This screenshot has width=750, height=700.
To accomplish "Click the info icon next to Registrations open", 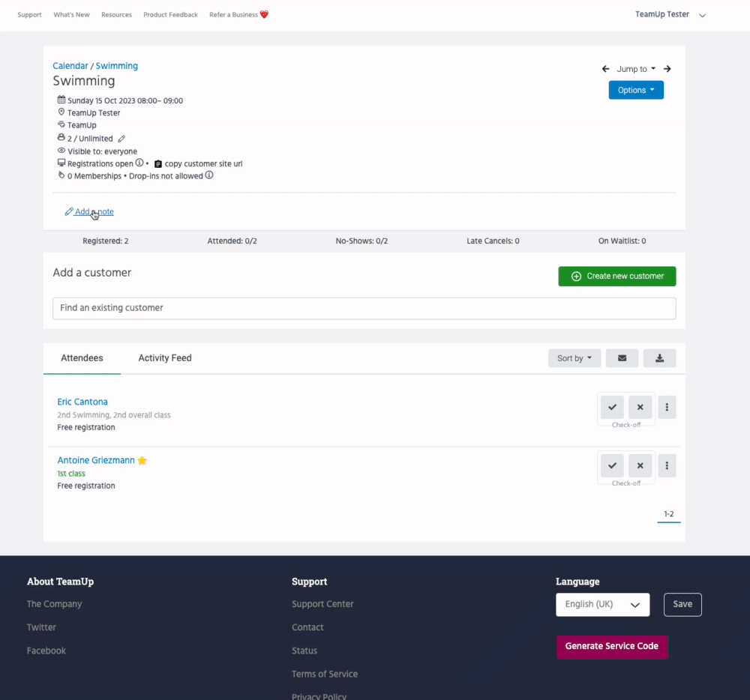I will [x=139, y=163].
